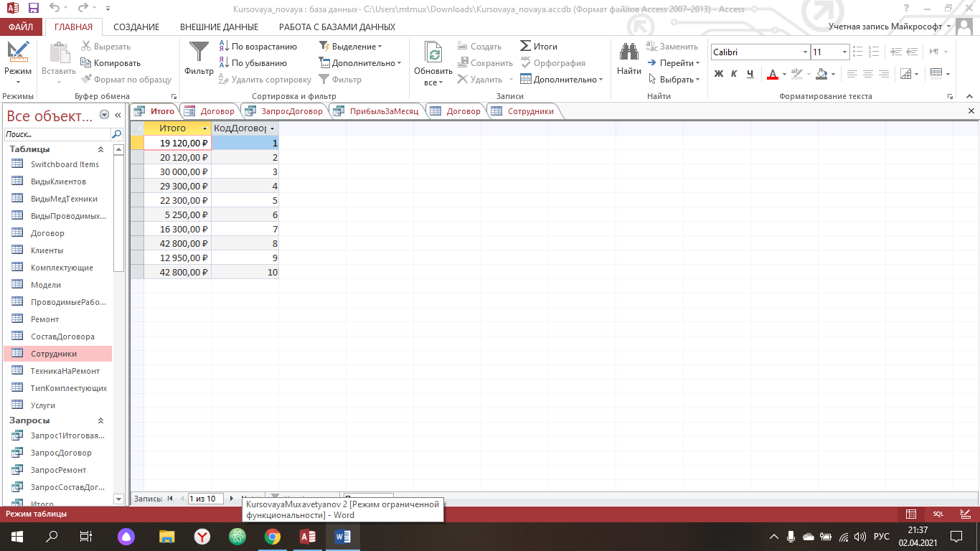980x551 pixels.
Task: Open Дополнительно in Записи group
Action: (561, 80)
